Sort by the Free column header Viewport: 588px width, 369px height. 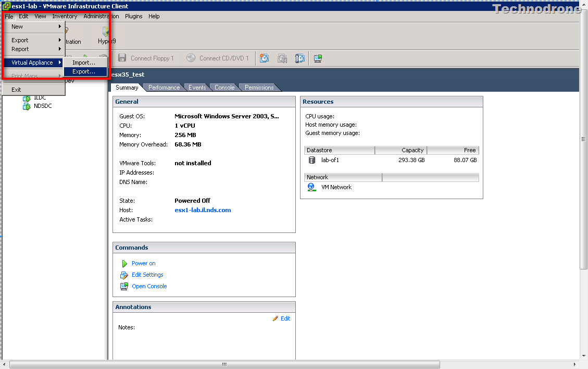[x=453, y=150]
